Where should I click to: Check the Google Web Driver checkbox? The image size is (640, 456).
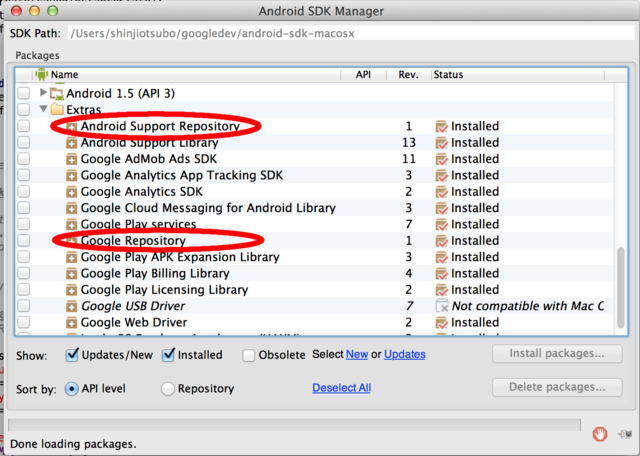tap(24, 322)
